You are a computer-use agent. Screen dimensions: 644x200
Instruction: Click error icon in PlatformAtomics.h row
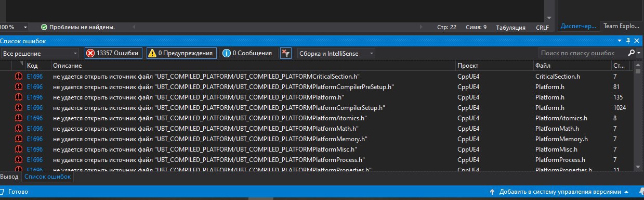coord(19,118)
